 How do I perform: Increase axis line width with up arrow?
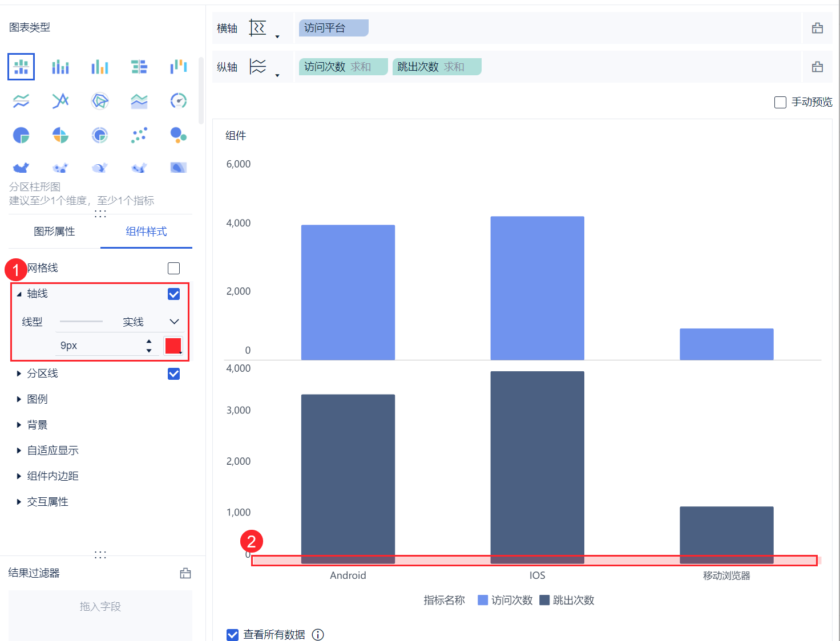click(149, 342)
